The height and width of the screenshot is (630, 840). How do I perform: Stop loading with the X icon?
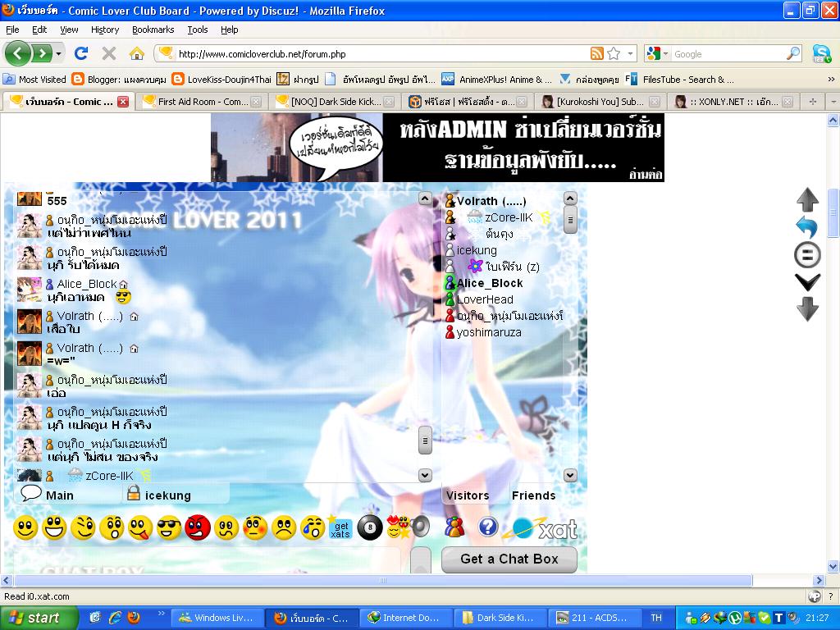click(x=109, y=53)
